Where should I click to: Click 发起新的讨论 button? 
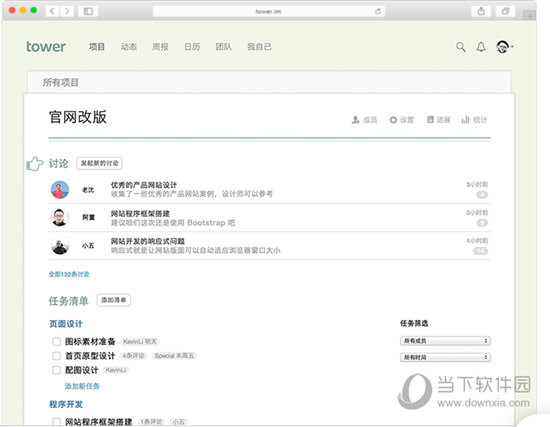pos(99,163)
